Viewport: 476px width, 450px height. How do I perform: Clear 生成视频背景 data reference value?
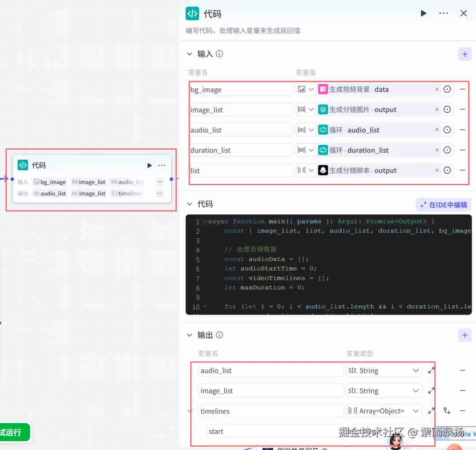437,89
